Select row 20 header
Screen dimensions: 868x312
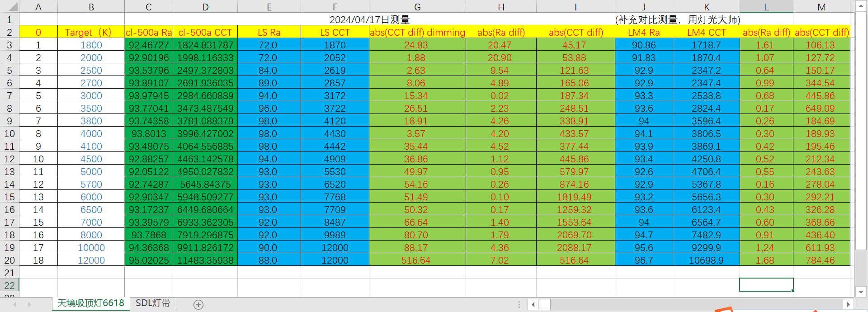coord(9,260)
